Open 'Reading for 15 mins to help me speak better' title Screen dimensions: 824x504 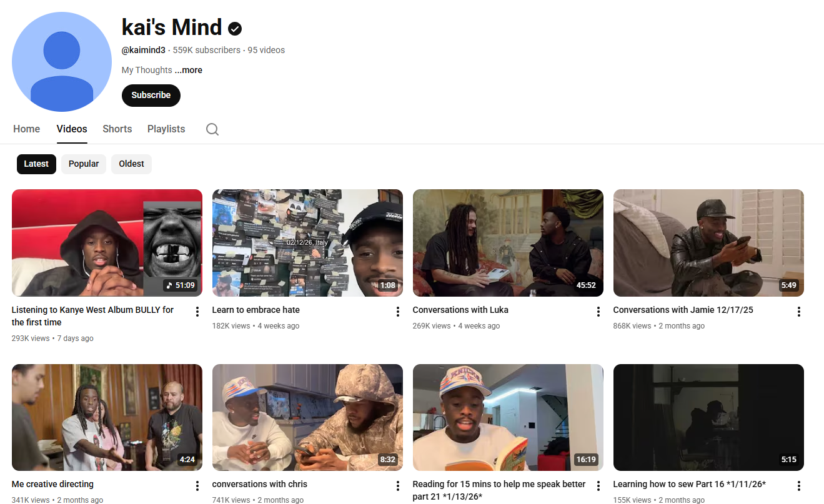click(x=499, y=490)
